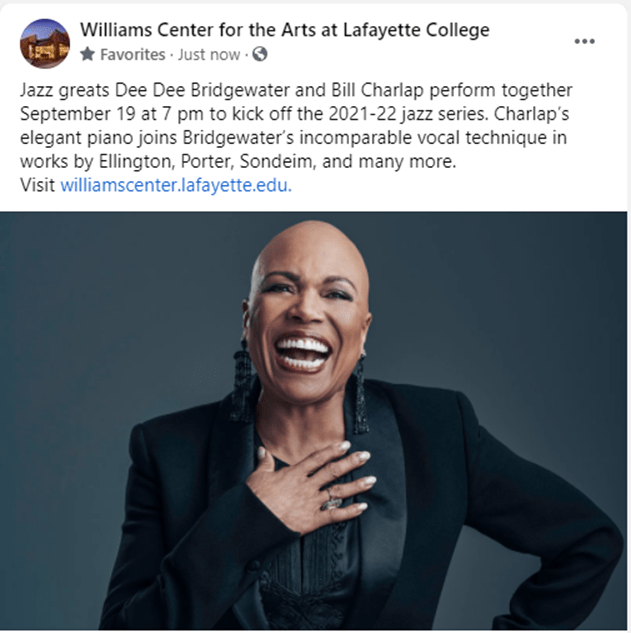Click the dangling earring on the photo's left
The width and height of the screenshot is (631, 633).
click(242, 386)
